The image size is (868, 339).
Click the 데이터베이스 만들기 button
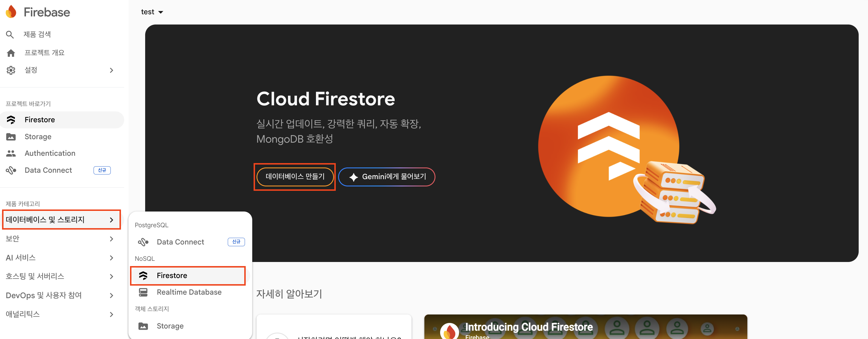pyautogui.click(x=295, y=177)
